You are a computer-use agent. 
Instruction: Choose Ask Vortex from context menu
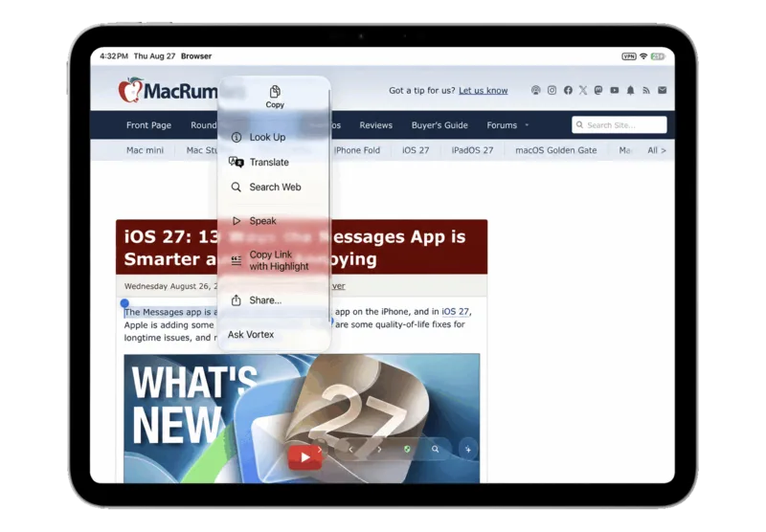[251, 334]
